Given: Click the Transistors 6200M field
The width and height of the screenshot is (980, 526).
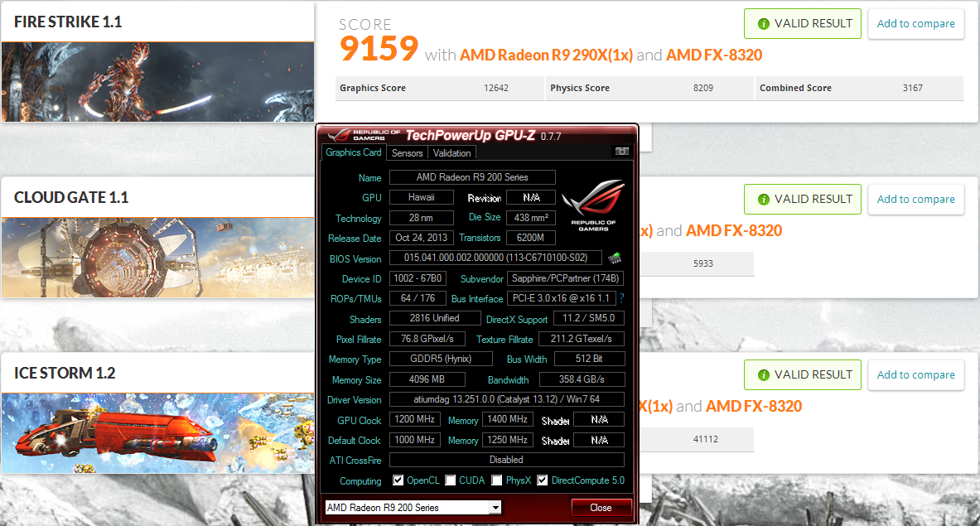Looking at the screenshot, I should [531, 238].
